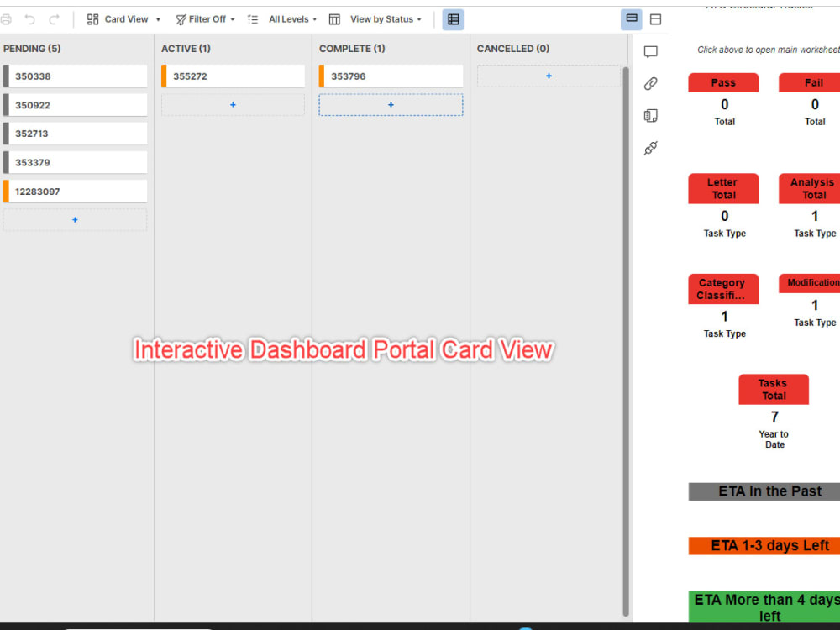Expand the All Levels dropdown
The width and height of the screenshot is (840, 630).
coord(290,19)
